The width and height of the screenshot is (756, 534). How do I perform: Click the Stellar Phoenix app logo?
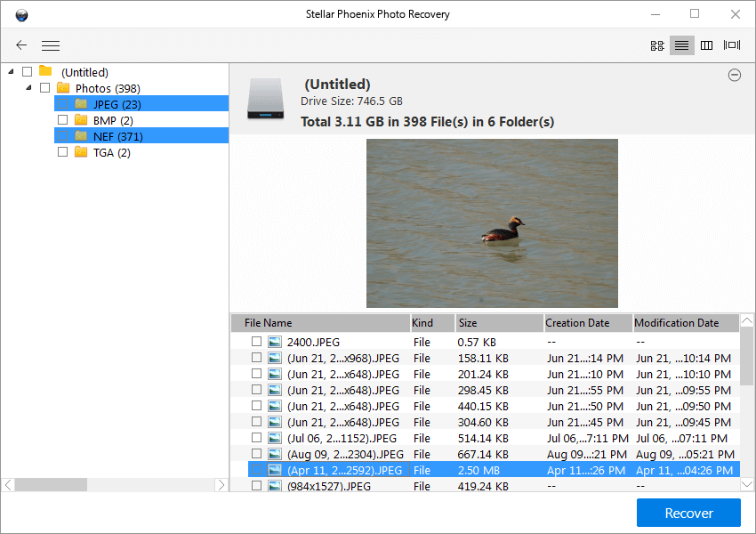(x=21, y=15)
